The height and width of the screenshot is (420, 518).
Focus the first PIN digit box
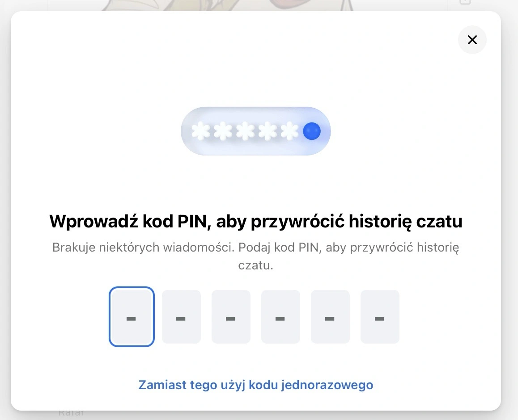coord(132,317)
